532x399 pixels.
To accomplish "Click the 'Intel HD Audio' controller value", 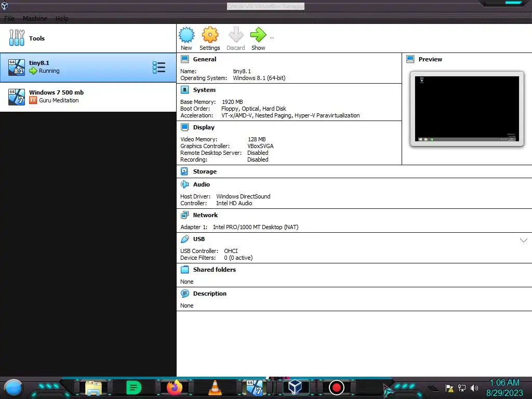I will click(x=234, y=203).
